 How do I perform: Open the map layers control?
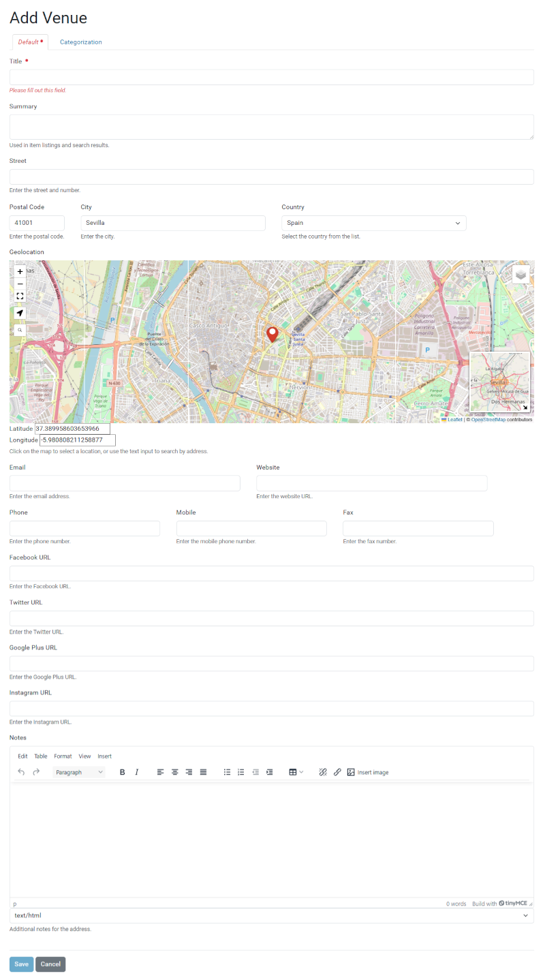coord(521,274)
